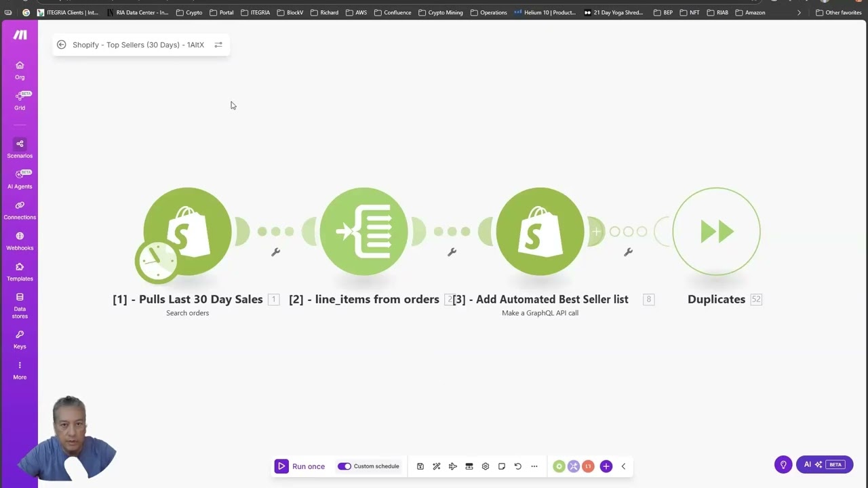Image resolution: width=868 pixels, height=488 pixels.
Task: Open scenario inputs and outputs icon
Action: click(469, 466)
